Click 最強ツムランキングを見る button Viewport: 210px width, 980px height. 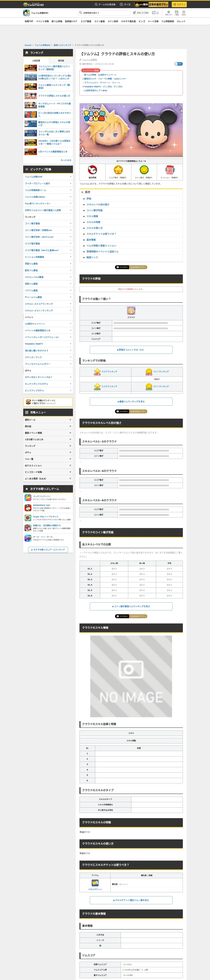[131, 401]
